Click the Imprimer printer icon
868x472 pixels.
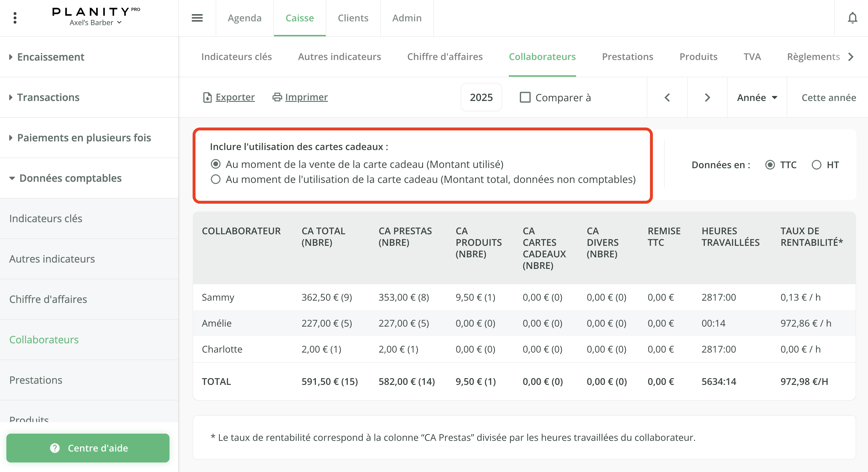pyautogui.click(x=277, y=97)
